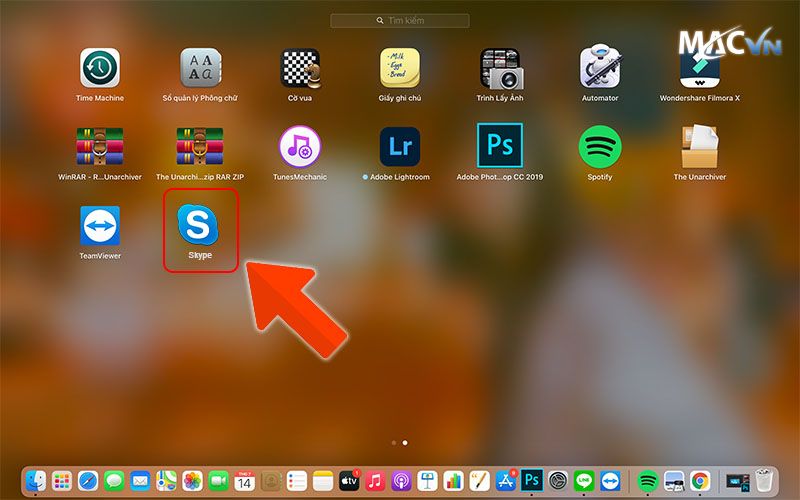
Task: Open App Store from the Dock
Action: 506,481
